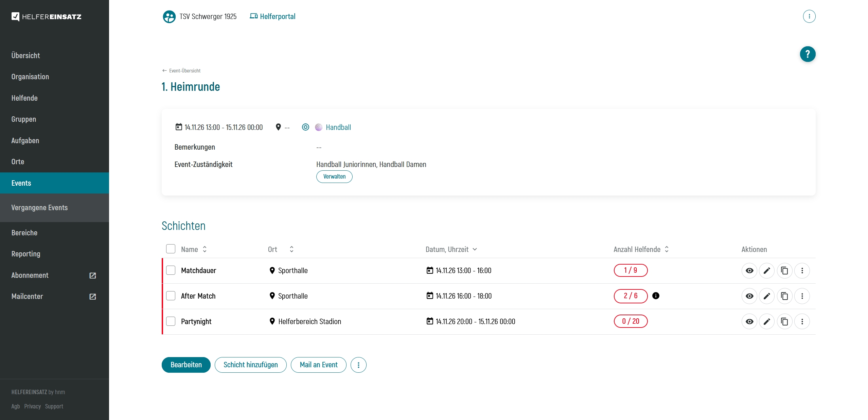Sort shifts by Datum, Uhrzeit dropdown arrow
868x420 pixels.
(x=475, y=249)
